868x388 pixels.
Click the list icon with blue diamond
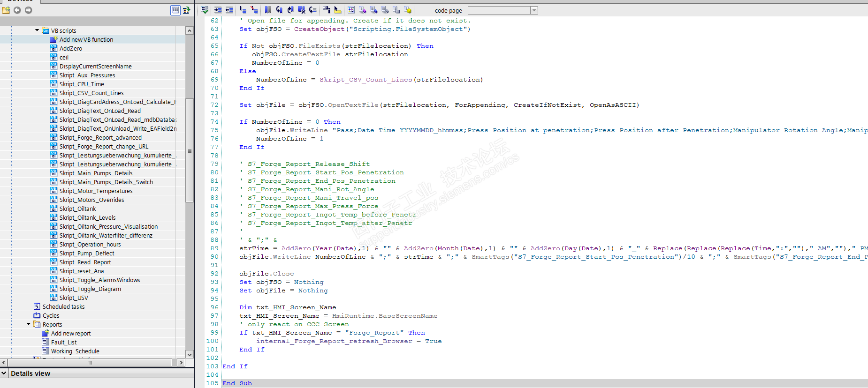point(374,10)
